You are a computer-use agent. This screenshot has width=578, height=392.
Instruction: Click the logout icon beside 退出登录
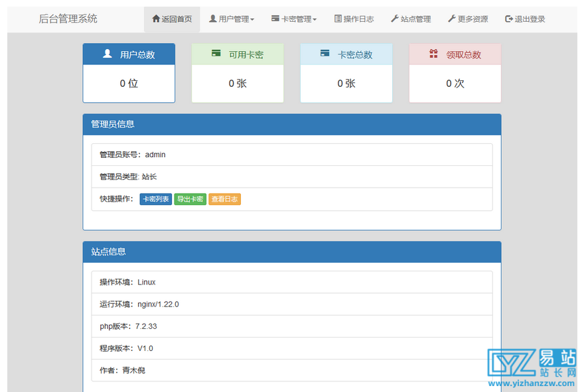(x=509, y=19)
